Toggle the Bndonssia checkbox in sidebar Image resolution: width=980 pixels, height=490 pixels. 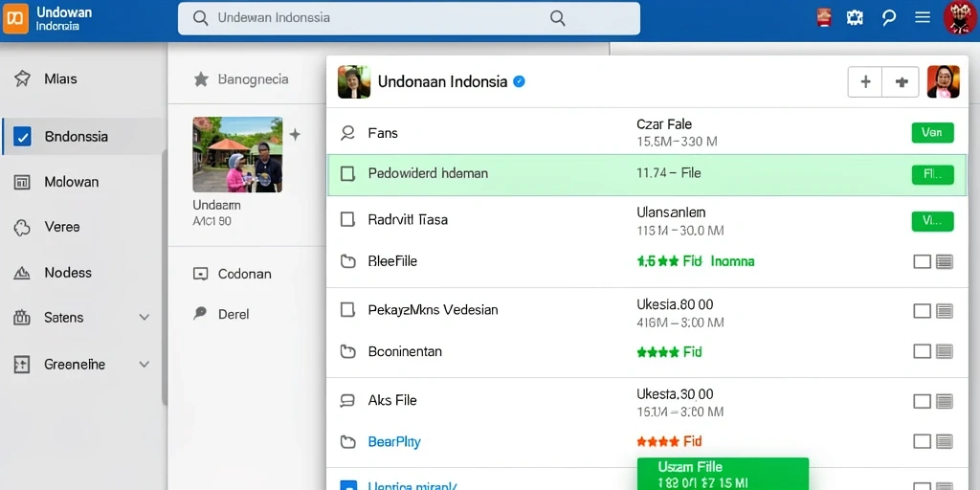22,136
